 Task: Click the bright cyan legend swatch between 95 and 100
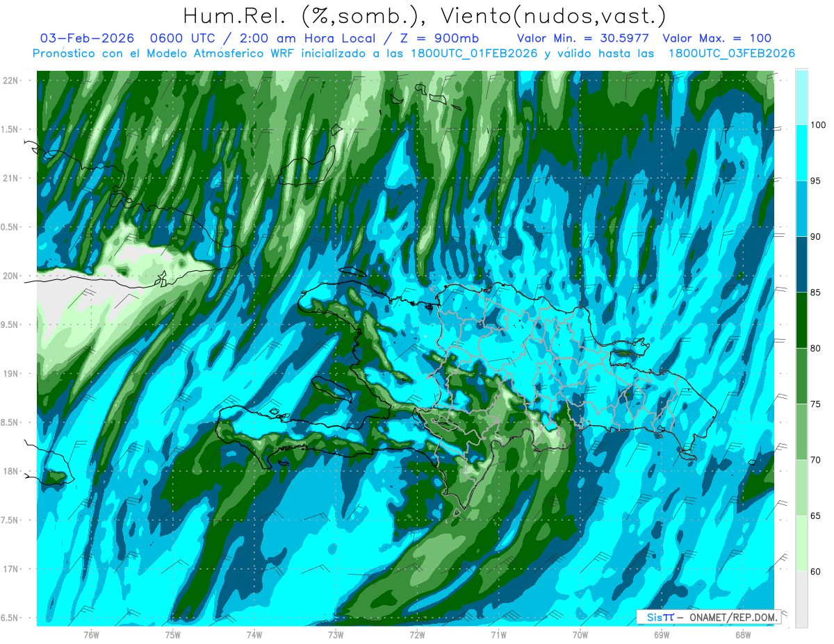click(x=801, y=153)
